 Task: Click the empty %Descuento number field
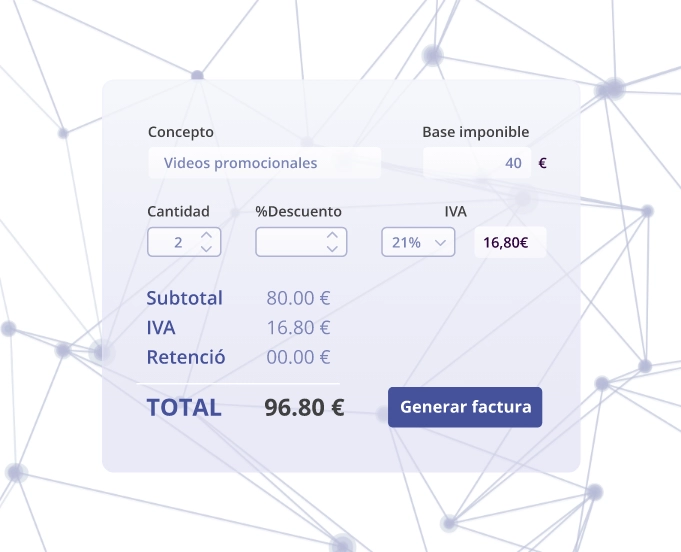click(x=290, y=242)
